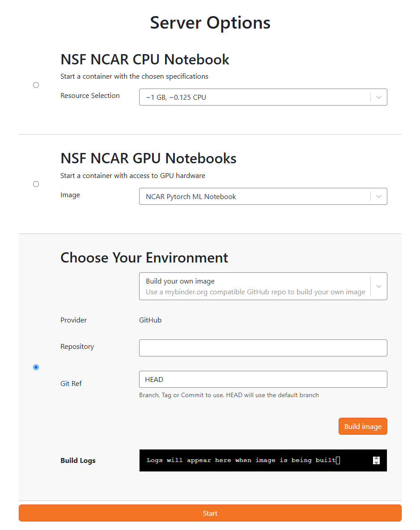Select the NSF NCAR CPU Notebook radio button
420x530 pixels.
36,85
